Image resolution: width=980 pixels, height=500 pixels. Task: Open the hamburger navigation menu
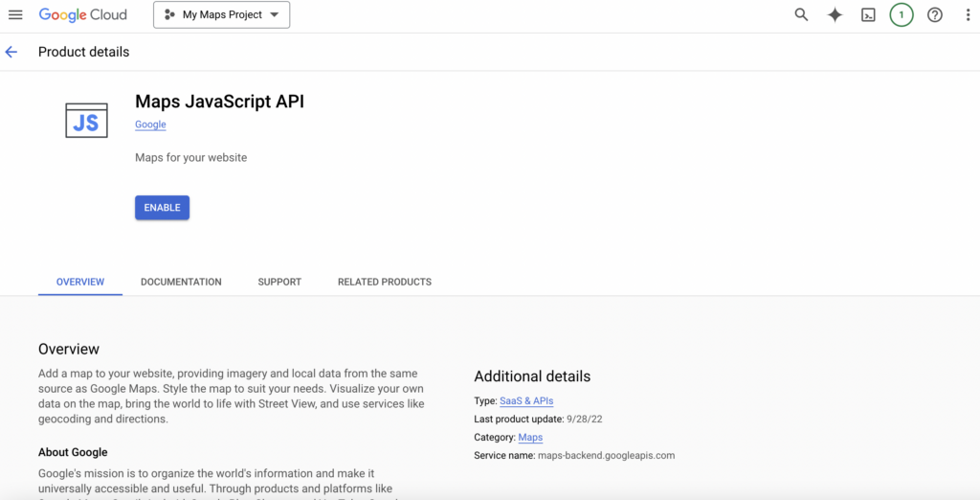[15, 15]
